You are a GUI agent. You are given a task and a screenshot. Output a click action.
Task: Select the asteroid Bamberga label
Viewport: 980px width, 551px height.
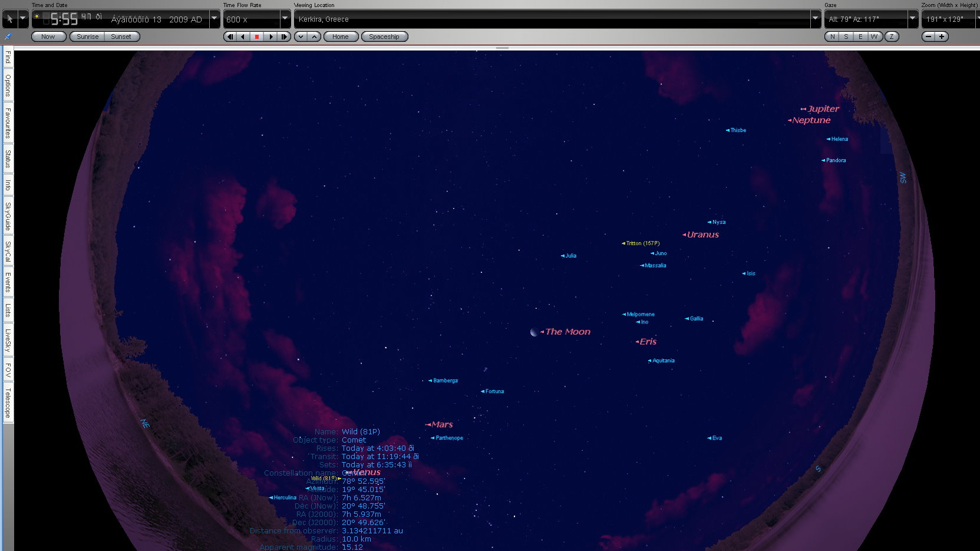point(445,381)
